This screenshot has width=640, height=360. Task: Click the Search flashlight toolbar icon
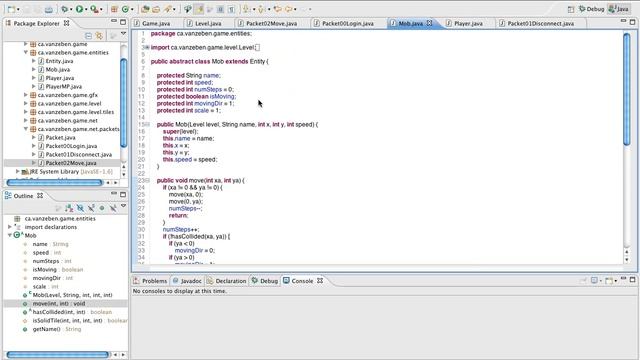click(167, 9)
